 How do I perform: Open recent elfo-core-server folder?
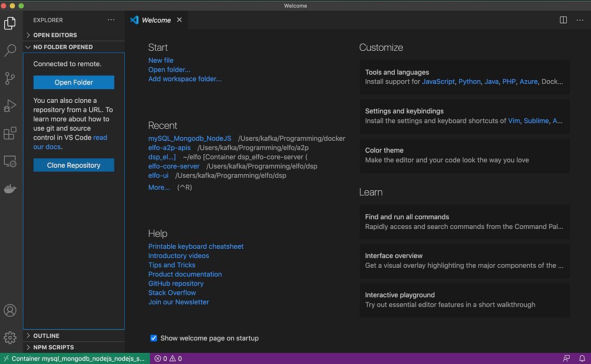(174, 166)
